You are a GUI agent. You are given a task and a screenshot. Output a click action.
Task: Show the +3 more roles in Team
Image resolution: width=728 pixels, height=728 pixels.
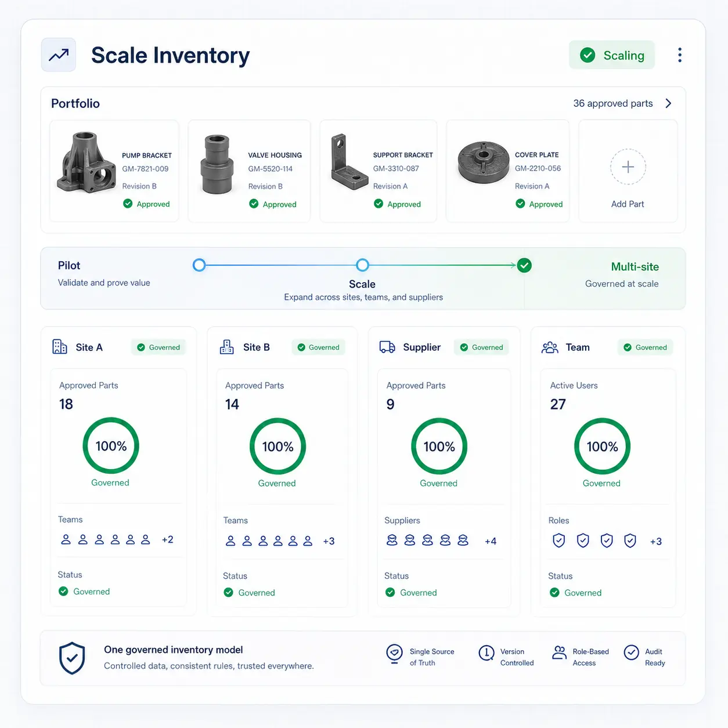[x=656, y=542]
